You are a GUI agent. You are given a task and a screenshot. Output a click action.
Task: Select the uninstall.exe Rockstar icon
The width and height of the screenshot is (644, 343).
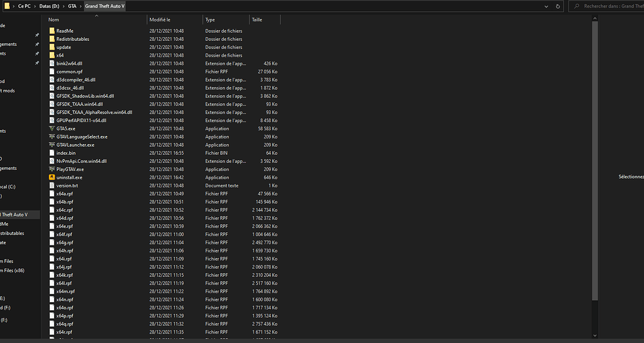click(52, 177)
